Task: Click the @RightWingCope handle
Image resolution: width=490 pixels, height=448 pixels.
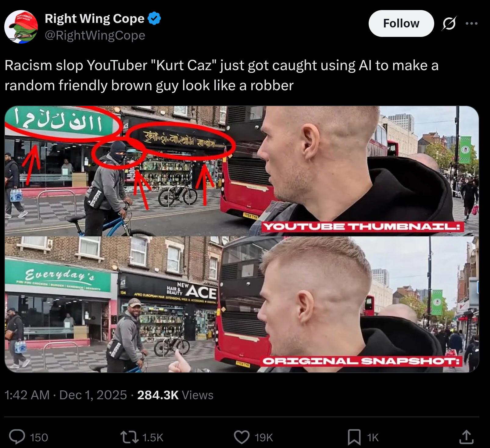Action: pos(95,35)
